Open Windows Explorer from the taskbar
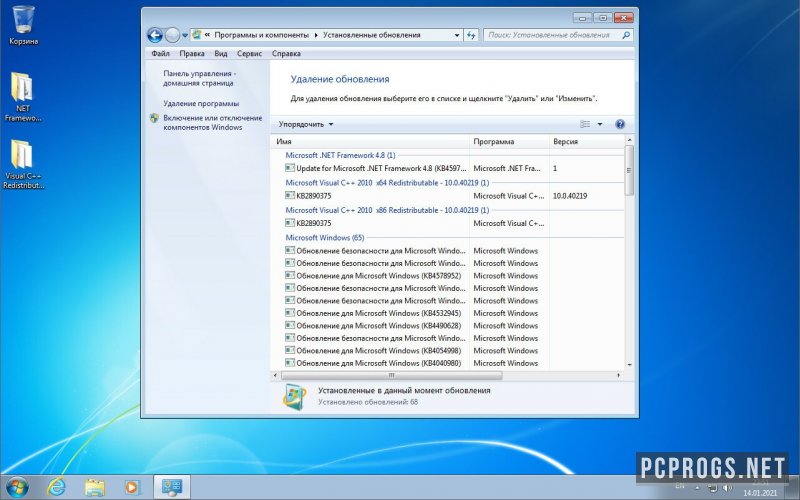 tap(94, 487)
